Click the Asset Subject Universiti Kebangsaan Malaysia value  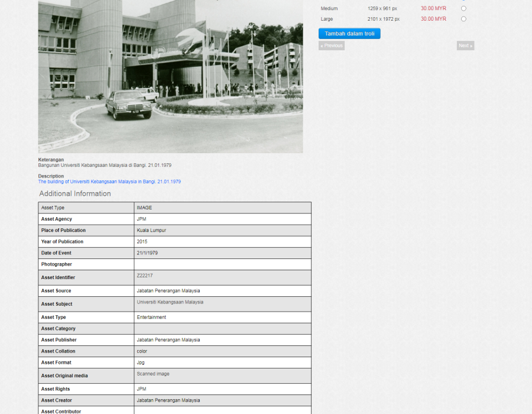coord(170,302)
